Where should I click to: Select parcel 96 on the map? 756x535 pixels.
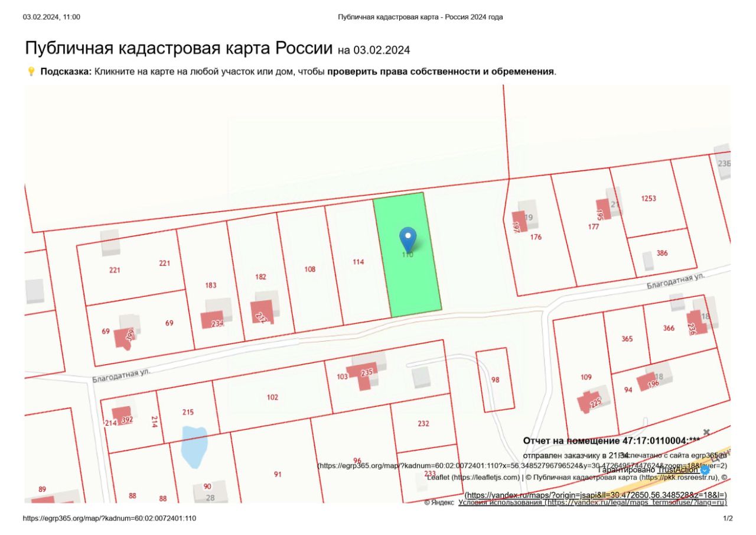357,460
